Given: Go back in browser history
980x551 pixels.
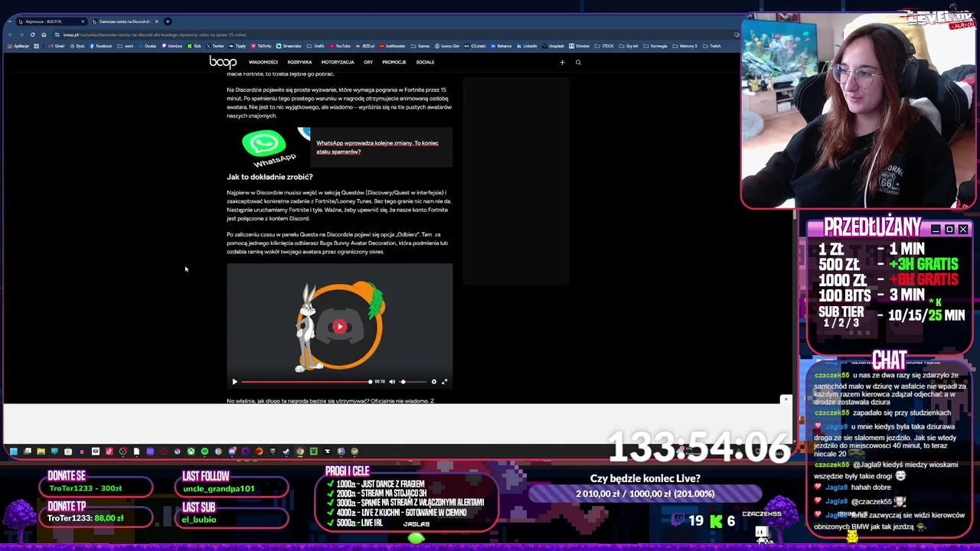Looking at the screenshot, I should tap(11, 34).
